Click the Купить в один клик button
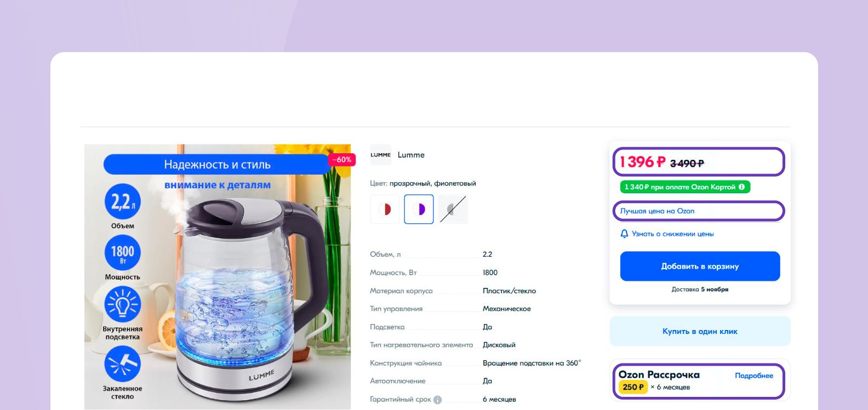 click(700, 331)
